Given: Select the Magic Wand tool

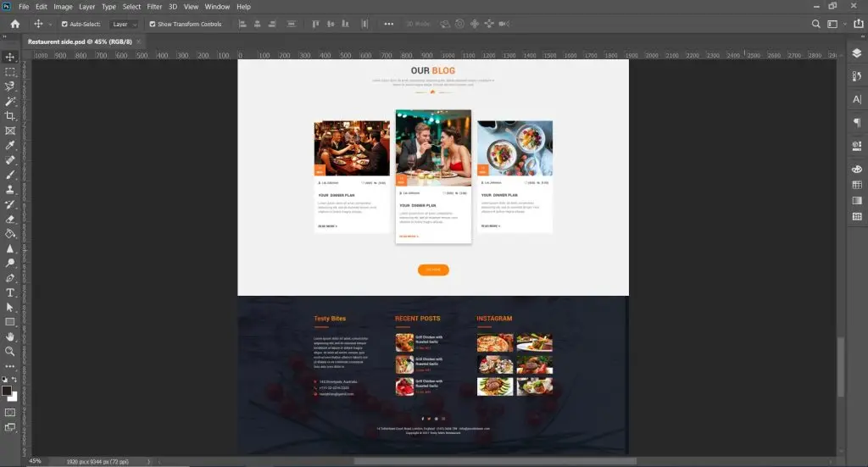Looking at the screenshot, I should tap(10, 101).
